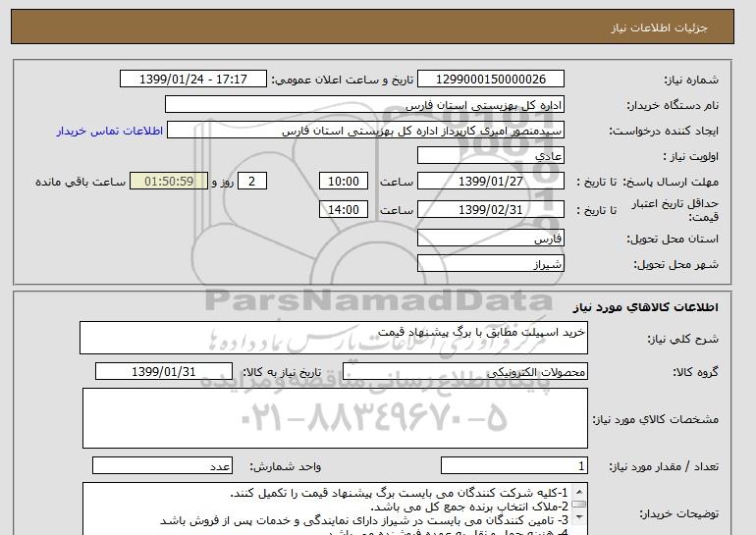Click the request creator field سیدمنصور امیری
The image size is (756, 535).
[x=365, y=131]
